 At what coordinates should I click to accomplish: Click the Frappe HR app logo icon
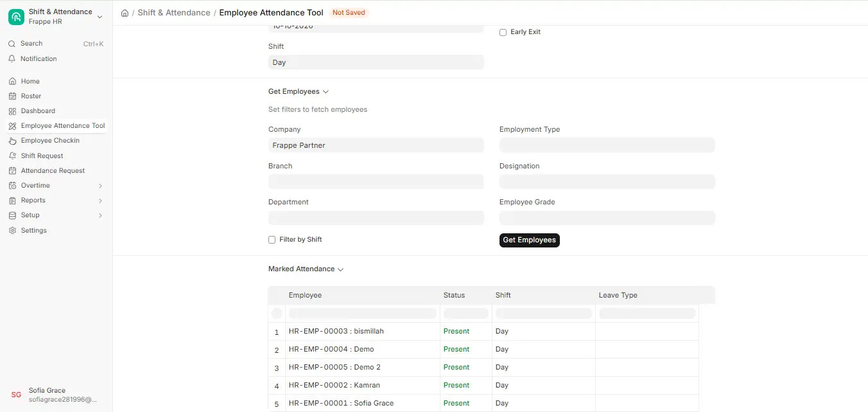pos(16,17)
